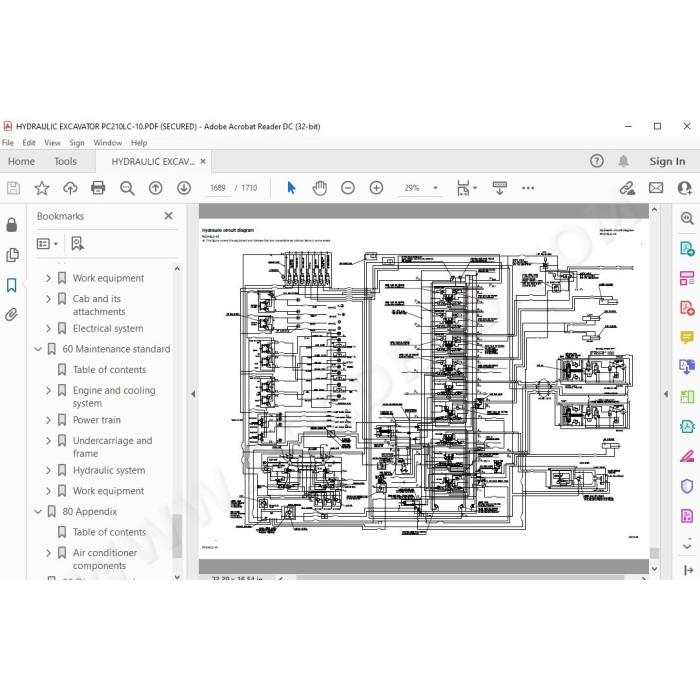The height and width of the screenshot is (700, 700).
Task: Collapse the right tools pane arrow
Action: [666, 394]
